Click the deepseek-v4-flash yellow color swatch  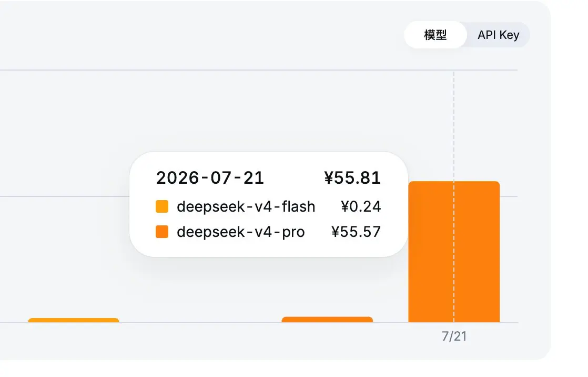pyautogui.click(x=162, y=206)
